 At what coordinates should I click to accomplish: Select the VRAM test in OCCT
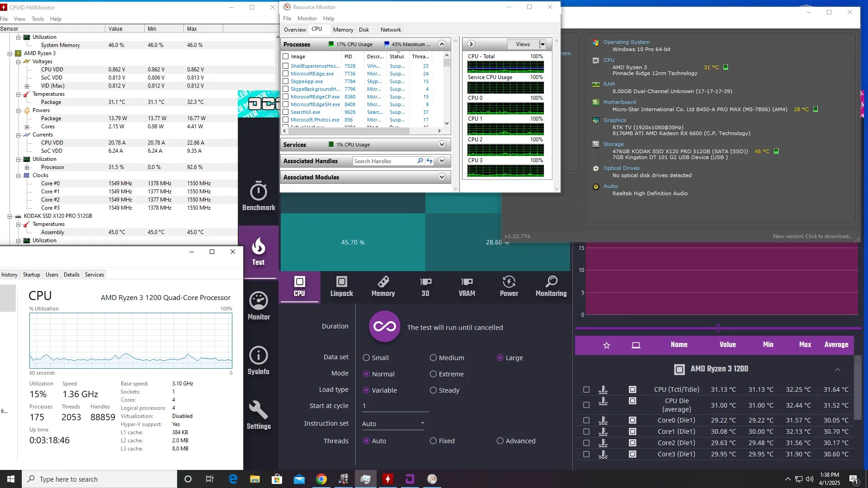(467, 286)
